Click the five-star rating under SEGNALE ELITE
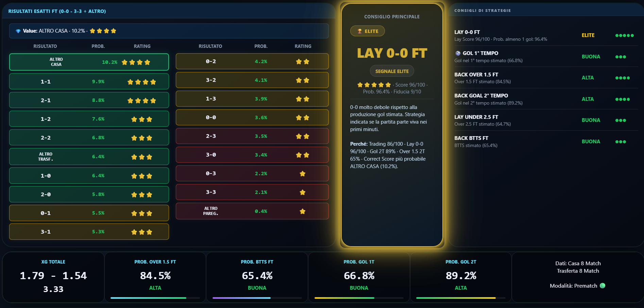Viewport: 644px width, 308px height. click(374, 85)
